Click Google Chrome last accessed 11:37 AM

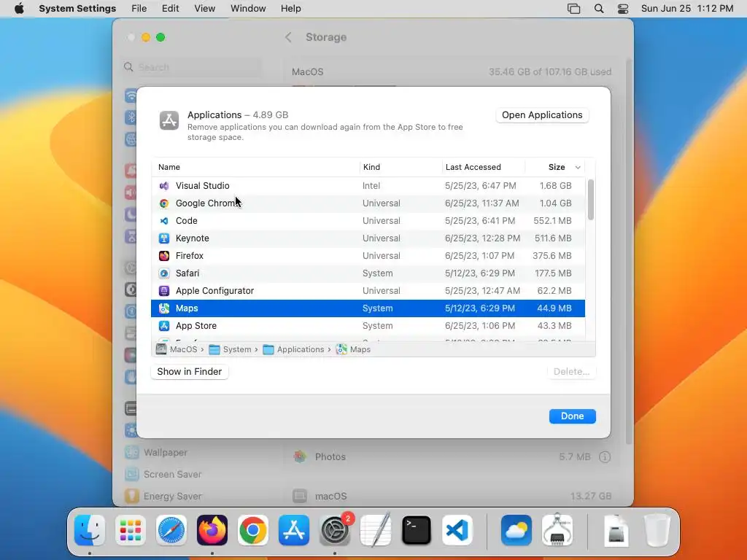[482, 203]
